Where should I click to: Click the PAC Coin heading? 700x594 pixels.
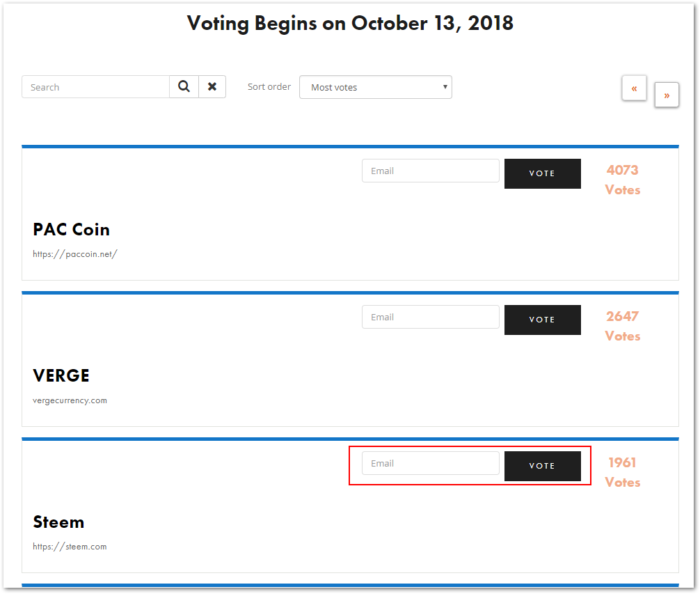point(71,230)
